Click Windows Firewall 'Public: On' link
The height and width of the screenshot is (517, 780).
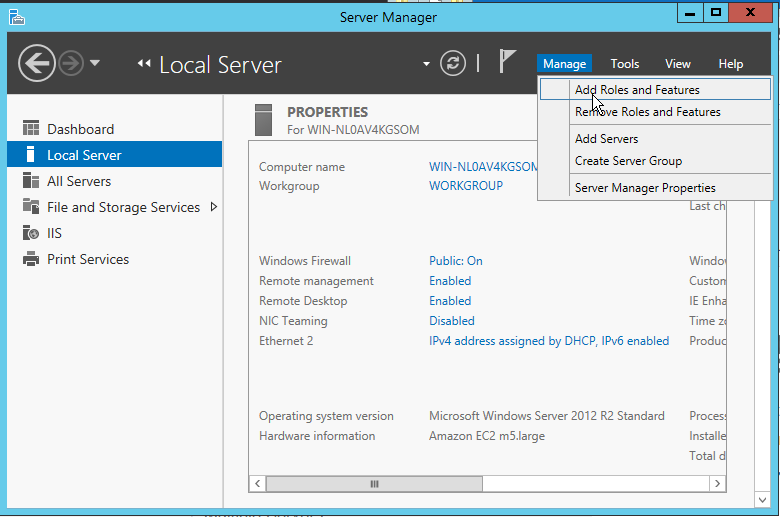[x=455, y=261]
